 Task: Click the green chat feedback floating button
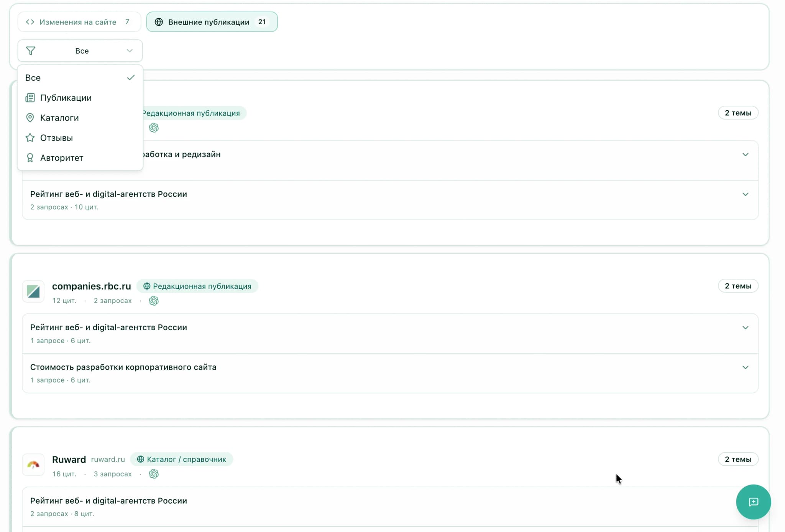tap(753, 502)
